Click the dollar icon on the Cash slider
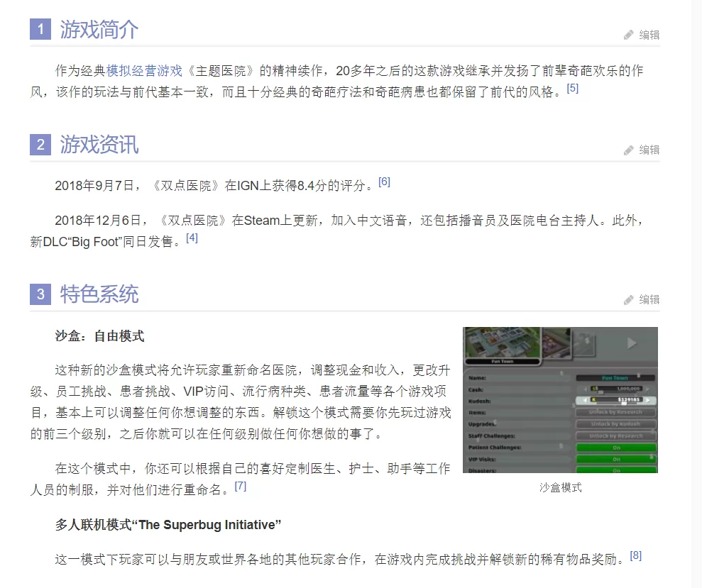Image resolution: width=702 pixels, height=588 pixels. click(593, 389)
